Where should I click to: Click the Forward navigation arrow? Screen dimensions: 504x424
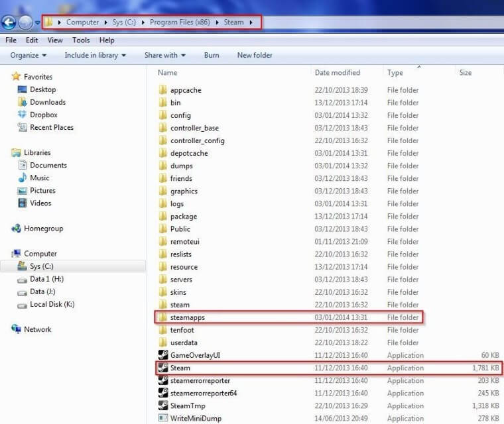(26, 23)
